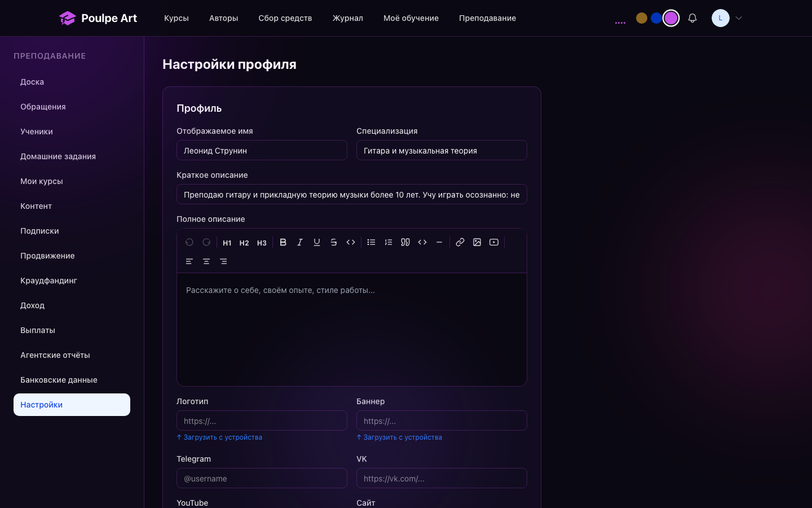Open Преподавание in the top navigation
Image resolution: width=812 pixels, height=508 pixels.
point(488,18)
